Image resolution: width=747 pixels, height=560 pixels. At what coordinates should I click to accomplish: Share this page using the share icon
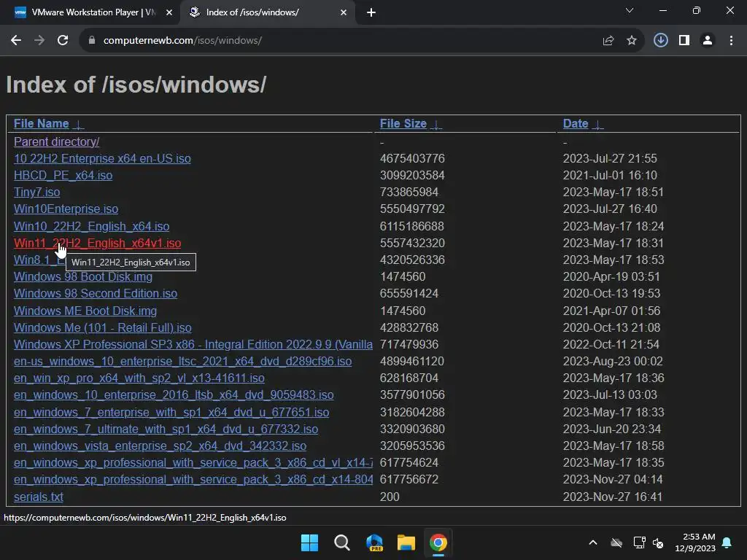608,41
